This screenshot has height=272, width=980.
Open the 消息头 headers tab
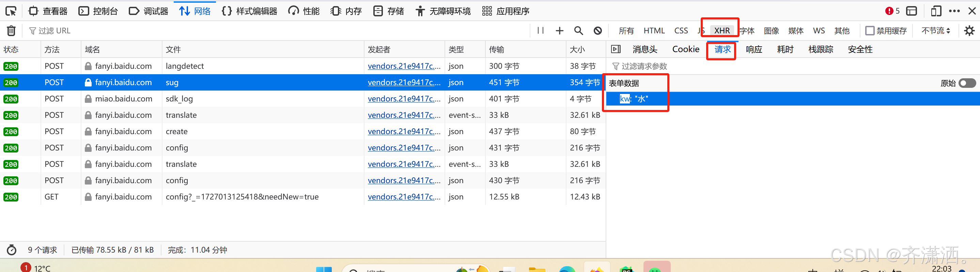[x=645, y=49]
